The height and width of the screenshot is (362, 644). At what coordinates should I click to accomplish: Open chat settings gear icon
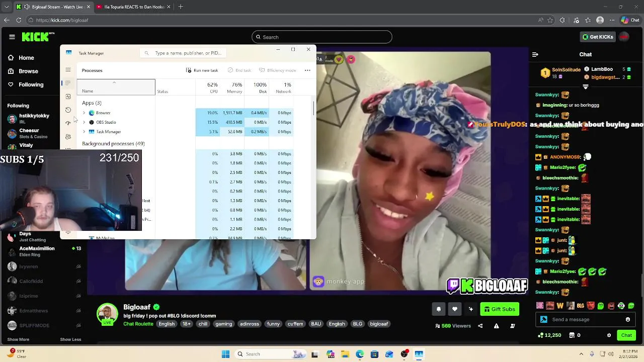tap(609, 335)
